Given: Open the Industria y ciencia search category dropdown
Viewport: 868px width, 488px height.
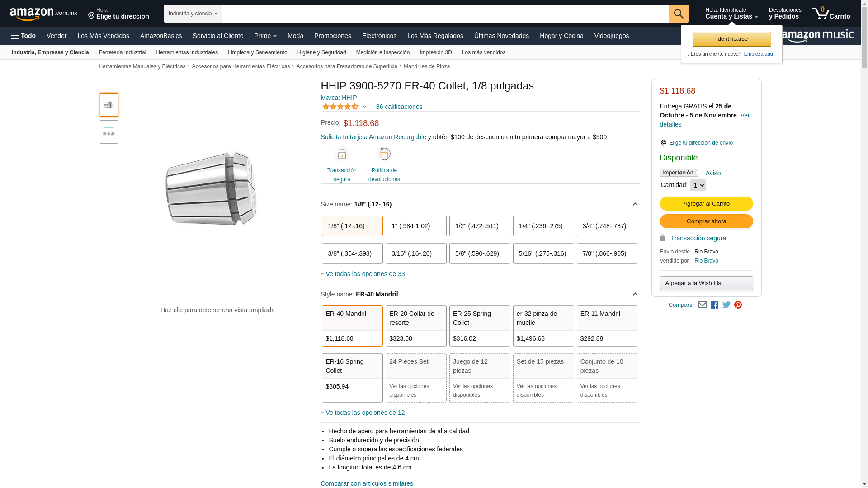Looking at the screenshot, I should click(193, 14).
